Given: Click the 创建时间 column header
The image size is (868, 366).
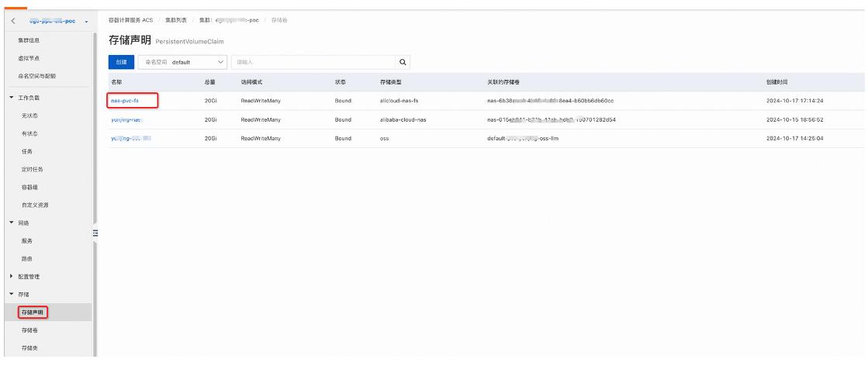Looking at the screenshot, I should [777, 82].
